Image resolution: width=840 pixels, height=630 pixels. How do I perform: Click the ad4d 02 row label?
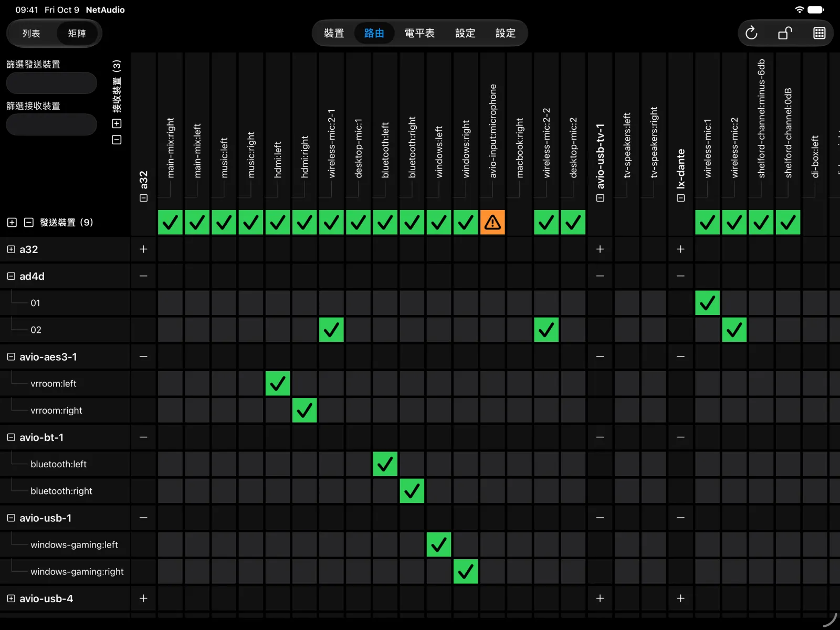[x=36, y=330]
